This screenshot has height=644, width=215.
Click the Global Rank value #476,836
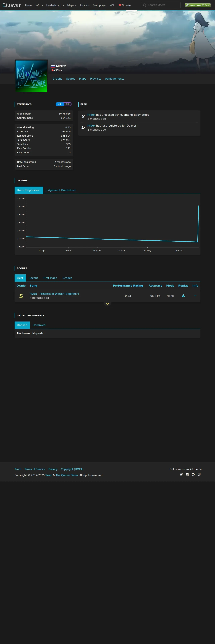(x=65, y=114)
